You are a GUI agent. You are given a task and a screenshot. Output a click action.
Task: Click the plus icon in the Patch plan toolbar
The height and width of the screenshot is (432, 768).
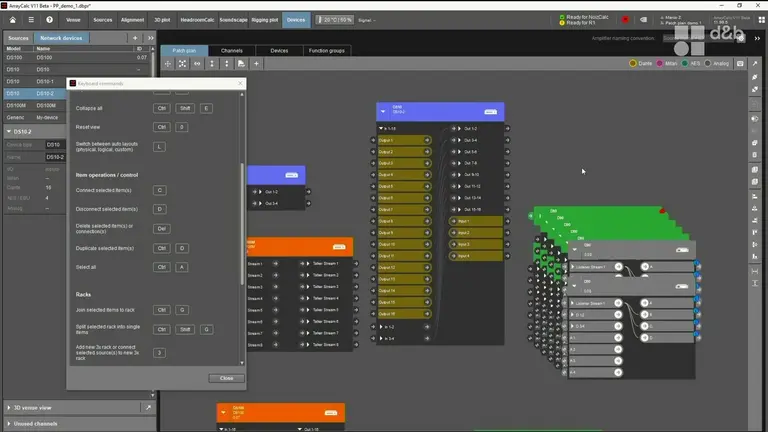coord(256,63)
